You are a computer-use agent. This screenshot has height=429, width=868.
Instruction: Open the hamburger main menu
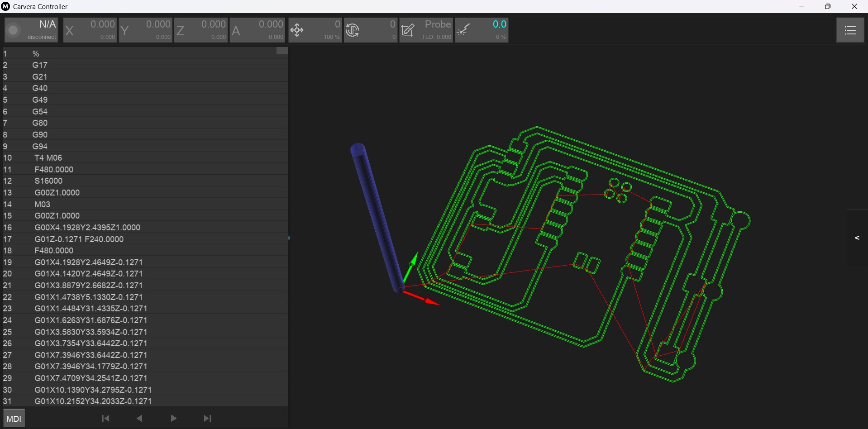coord(850,30)
